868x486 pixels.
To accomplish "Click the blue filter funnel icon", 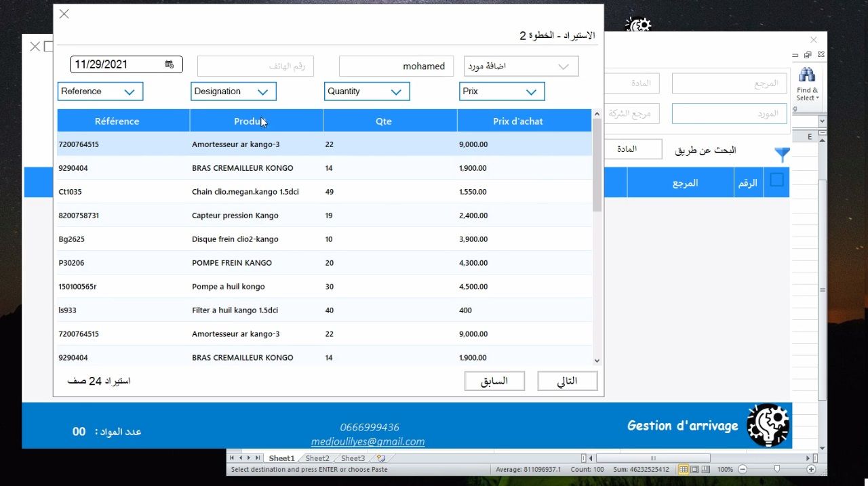I will point(782,155).
